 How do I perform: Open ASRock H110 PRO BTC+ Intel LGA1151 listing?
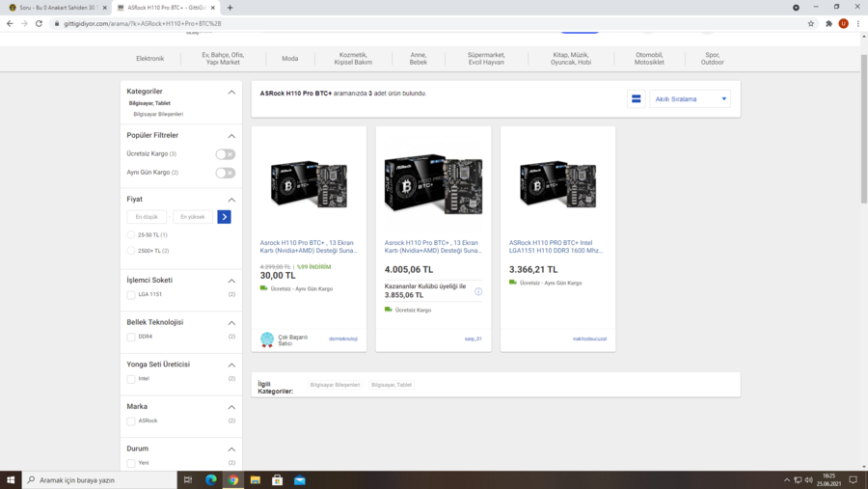tap(556, 247)
